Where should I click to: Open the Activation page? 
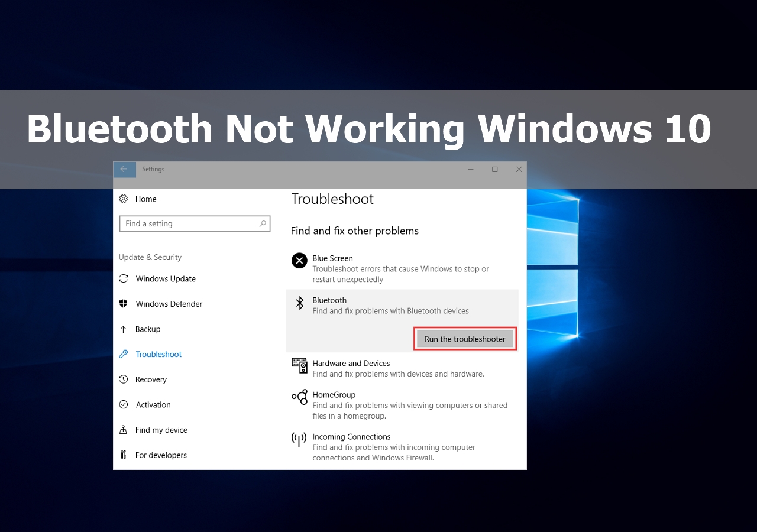pyautogui.click(x=153, y=404)
